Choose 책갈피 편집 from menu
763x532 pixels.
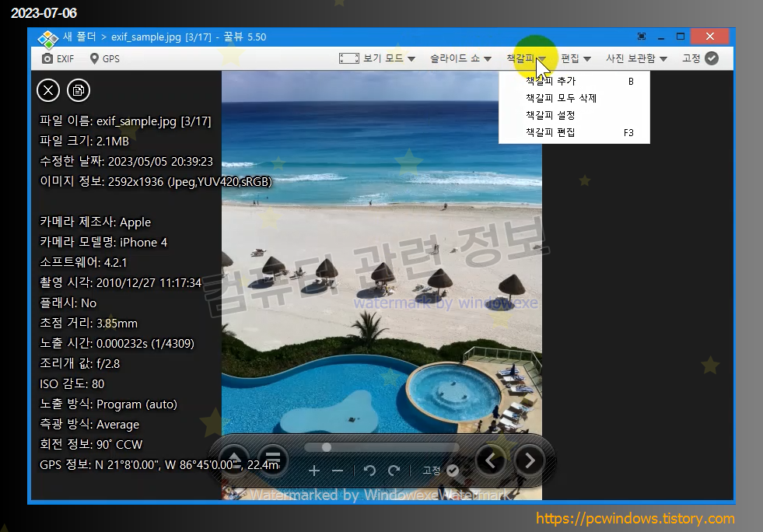574,132
